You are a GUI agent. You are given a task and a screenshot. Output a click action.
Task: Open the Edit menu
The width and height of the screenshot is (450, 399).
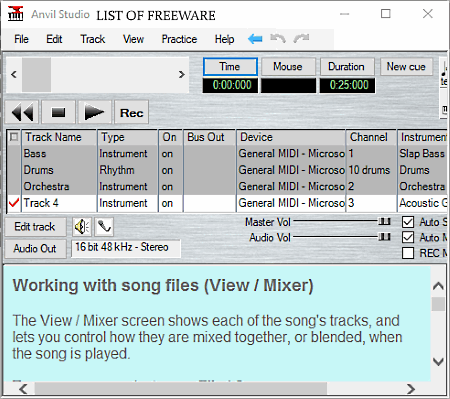[x=54, y=39]
